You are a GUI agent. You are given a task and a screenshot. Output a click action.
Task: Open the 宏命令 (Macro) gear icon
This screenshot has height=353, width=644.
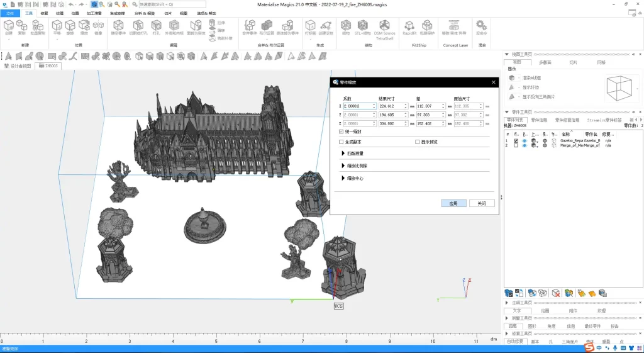(481, 25)
